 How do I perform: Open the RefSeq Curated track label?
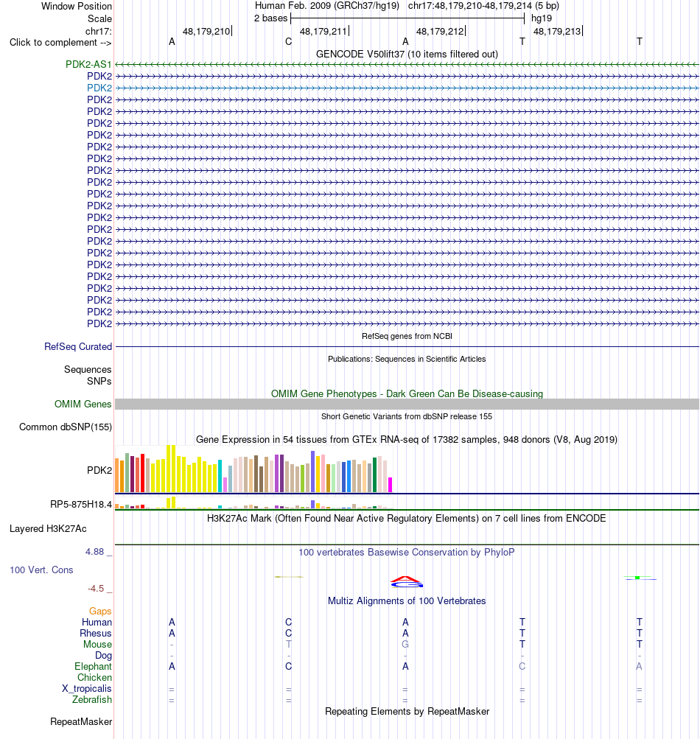click(x=78, y=346)
